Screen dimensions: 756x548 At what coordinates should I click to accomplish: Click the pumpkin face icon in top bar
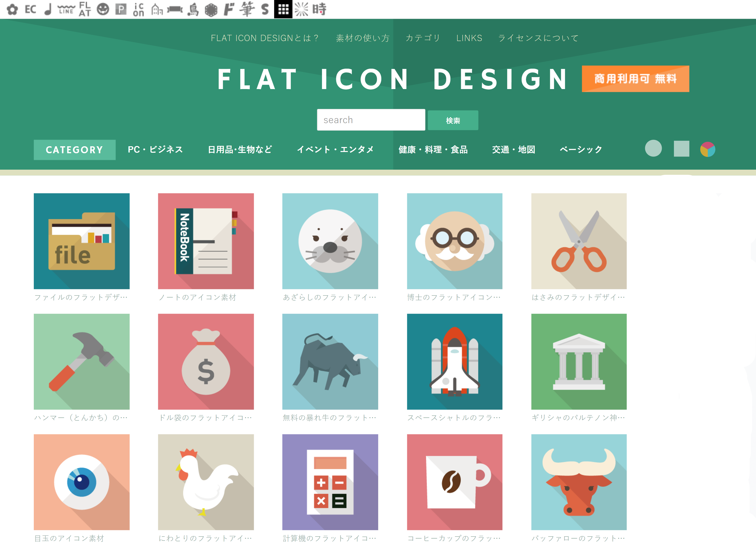103,9
